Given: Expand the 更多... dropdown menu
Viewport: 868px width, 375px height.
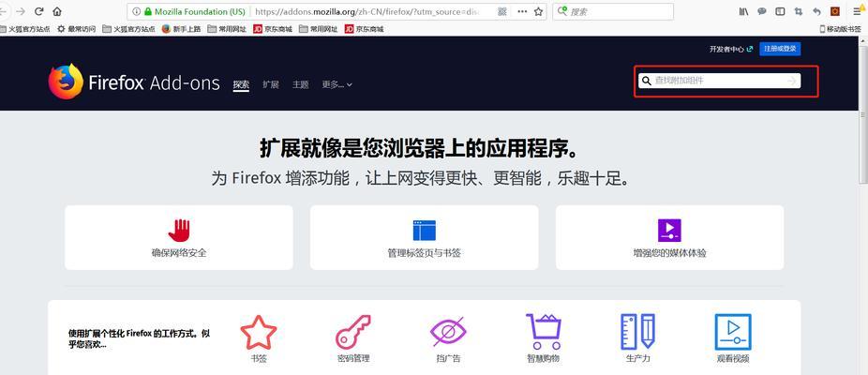Looking at the screenshot, I should coord(337,84).
